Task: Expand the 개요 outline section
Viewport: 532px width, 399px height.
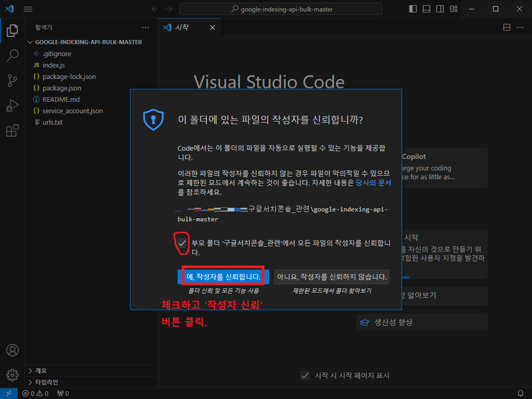Action: [x=91, y=371]
